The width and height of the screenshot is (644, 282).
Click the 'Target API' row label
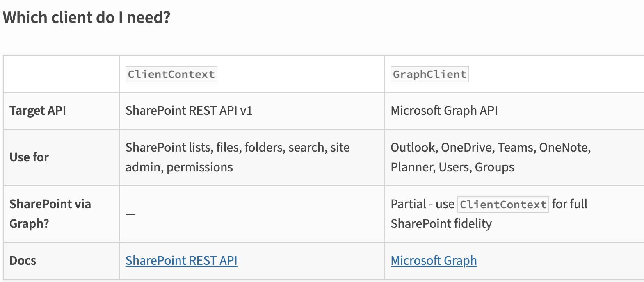(38, 111)
